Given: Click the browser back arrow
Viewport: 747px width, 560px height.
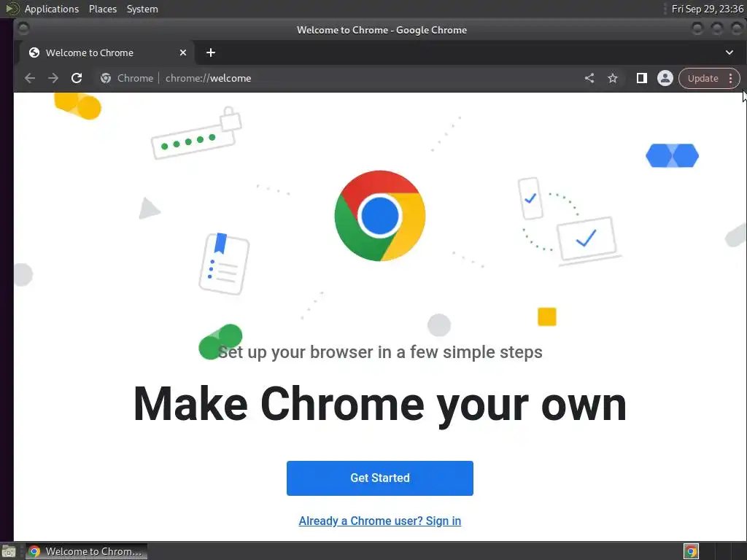Looking at the screenshot, I should pyautogui.click(x=29, y=78).
